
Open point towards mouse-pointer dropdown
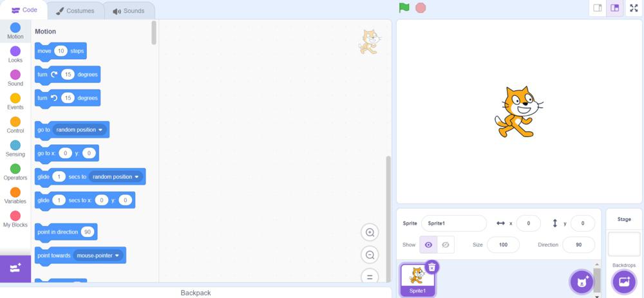(x=99, y=256)
